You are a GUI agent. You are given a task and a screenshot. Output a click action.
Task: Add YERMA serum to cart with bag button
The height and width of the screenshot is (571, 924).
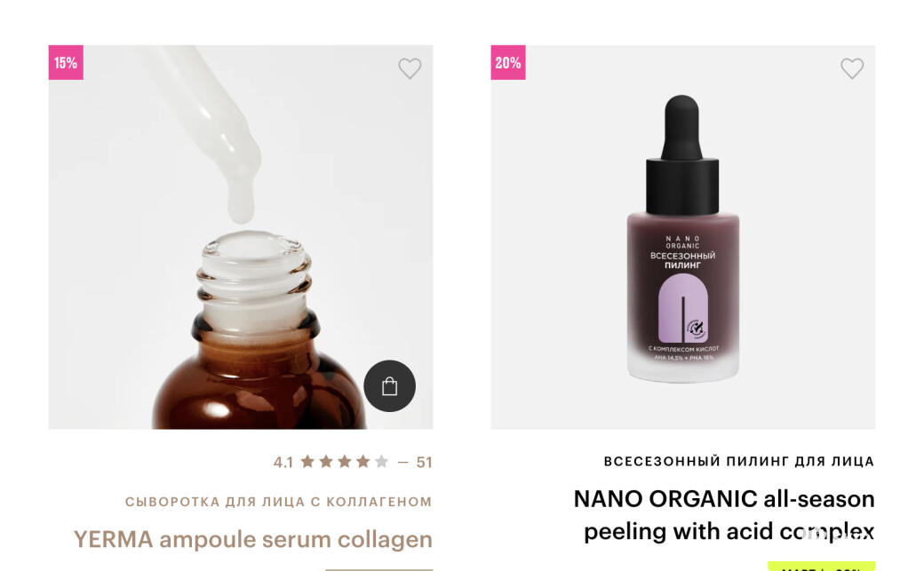(x=389, y=386)
